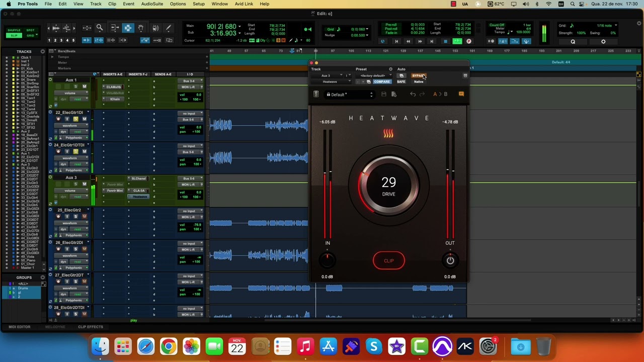Click the Record transport button
The width and height of the screenshot is (644, 362).
469,41
